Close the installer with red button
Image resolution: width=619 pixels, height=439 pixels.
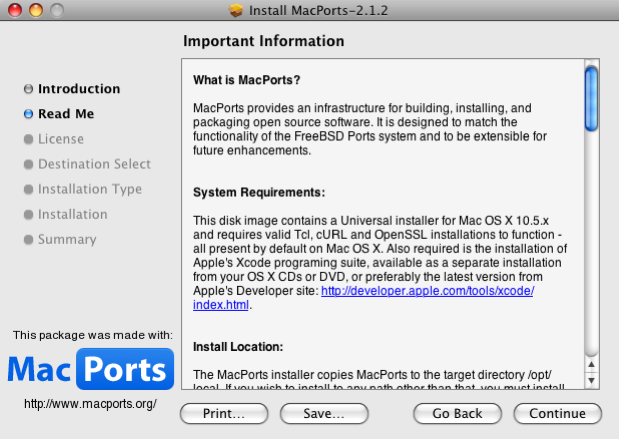tap(15, 11)
